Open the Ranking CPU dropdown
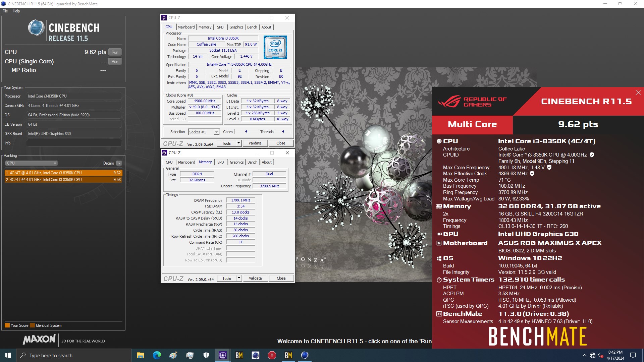The width and height of the screenshot is (644, 362). 31,163
